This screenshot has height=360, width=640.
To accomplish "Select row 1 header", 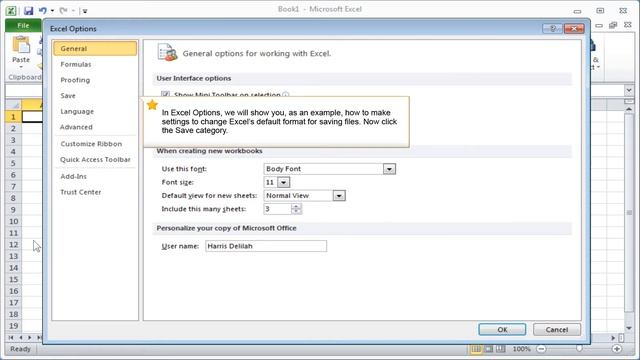I will 13,117.
